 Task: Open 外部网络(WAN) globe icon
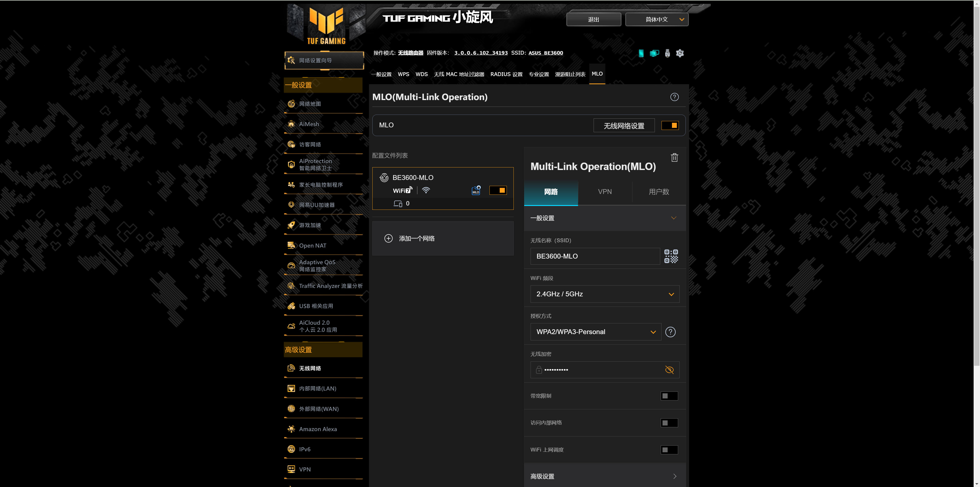(291, 409)
